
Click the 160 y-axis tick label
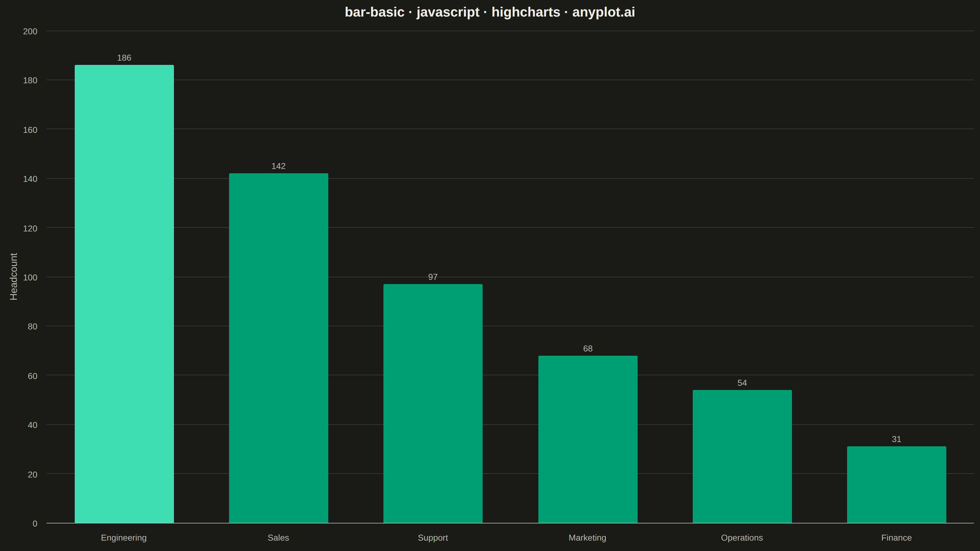[30, 130]
